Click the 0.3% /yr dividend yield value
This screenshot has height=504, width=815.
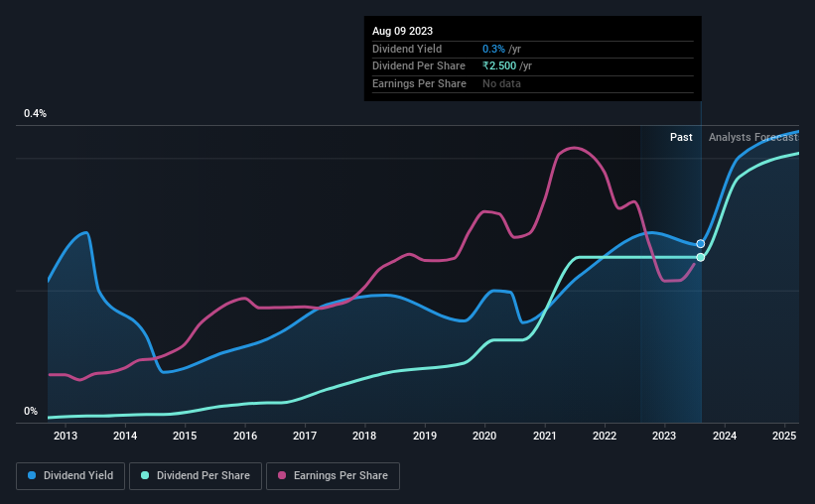pos(501,49)
